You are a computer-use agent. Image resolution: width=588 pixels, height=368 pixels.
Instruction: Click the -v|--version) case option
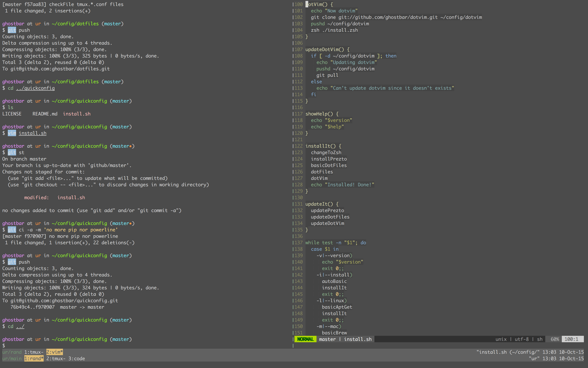(x=334, y=256)
